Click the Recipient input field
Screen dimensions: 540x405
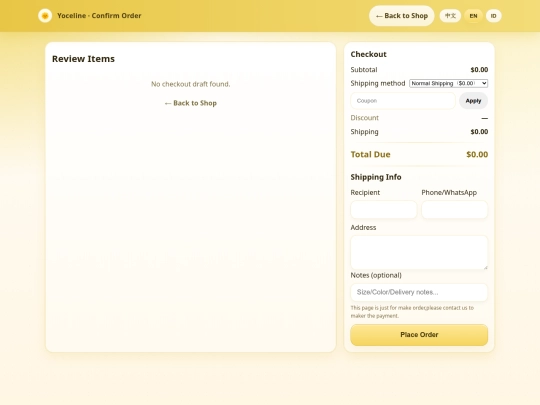[x=384, y=209]
